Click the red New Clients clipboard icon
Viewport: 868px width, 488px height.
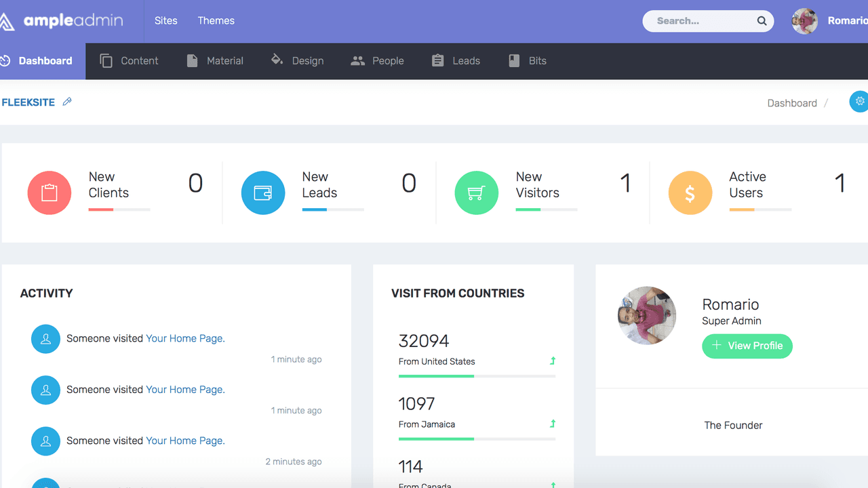[50, 193]
